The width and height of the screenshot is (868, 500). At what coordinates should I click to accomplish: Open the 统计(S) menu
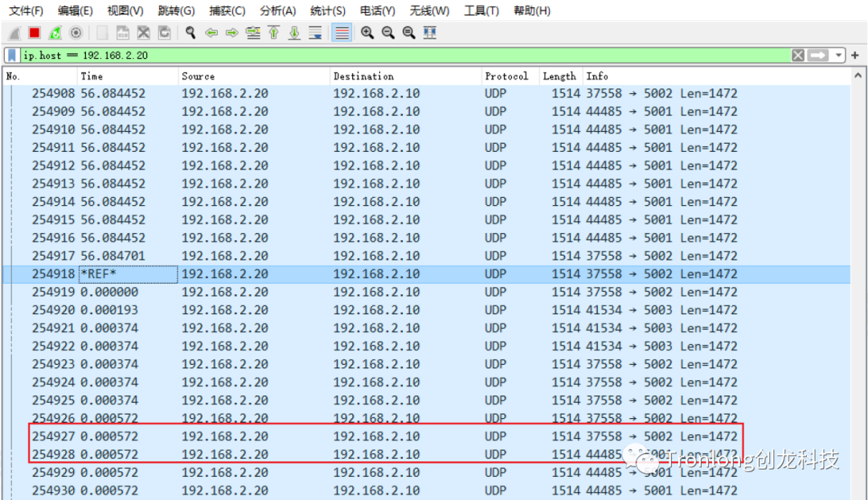(328, 10)
